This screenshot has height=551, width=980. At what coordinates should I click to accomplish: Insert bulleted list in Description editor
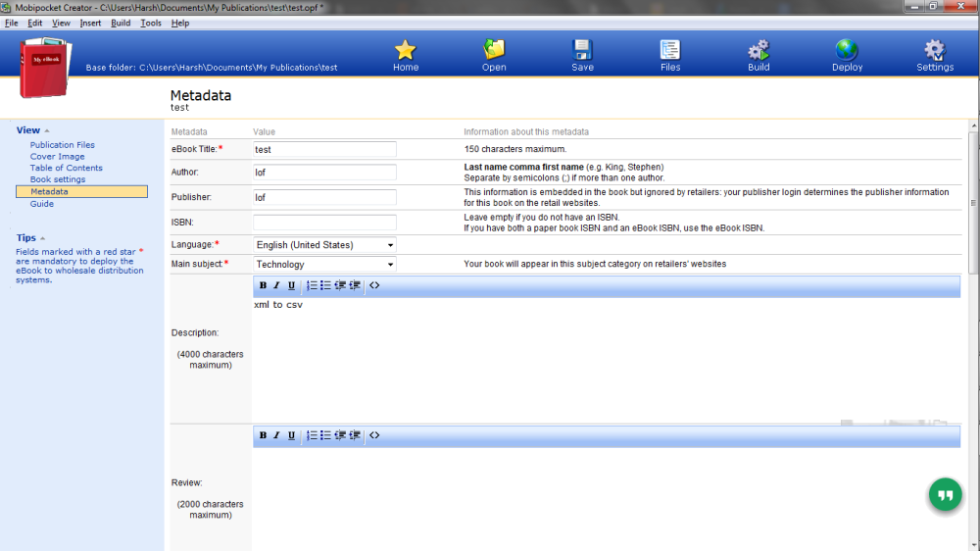[325, 285]
